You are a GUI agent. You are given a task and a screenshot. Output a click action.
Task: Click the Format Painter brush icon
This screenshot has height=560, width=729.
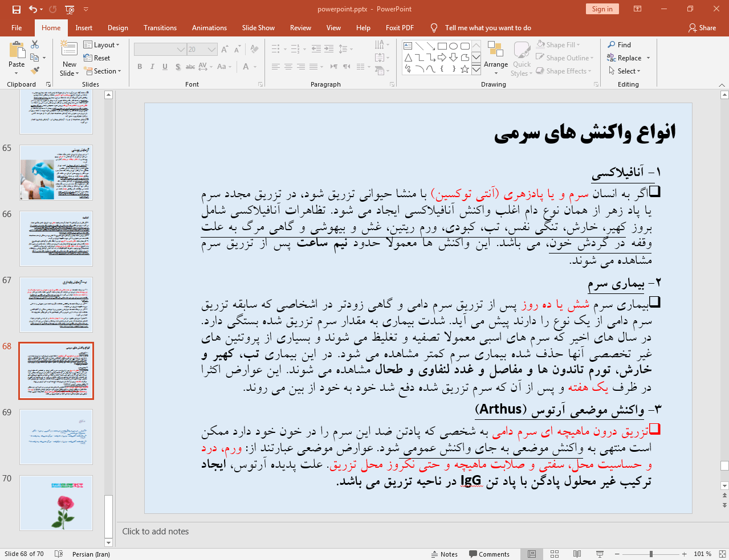click(x=35, y=71)
